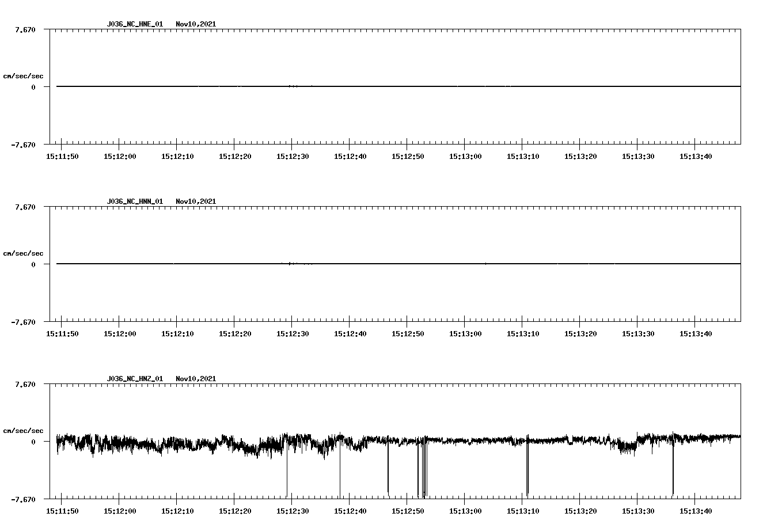Image resolution: width=782 pixels, height=532 pixels.
Task: Click the 15:13:40 time label under HNE plot
Action: [x=696, y=157]
